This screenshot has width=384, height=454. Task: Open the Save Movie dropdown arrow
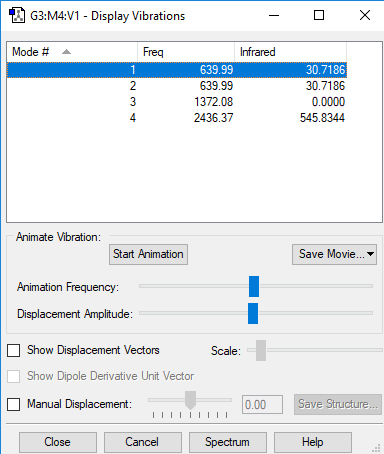(370, 254)
